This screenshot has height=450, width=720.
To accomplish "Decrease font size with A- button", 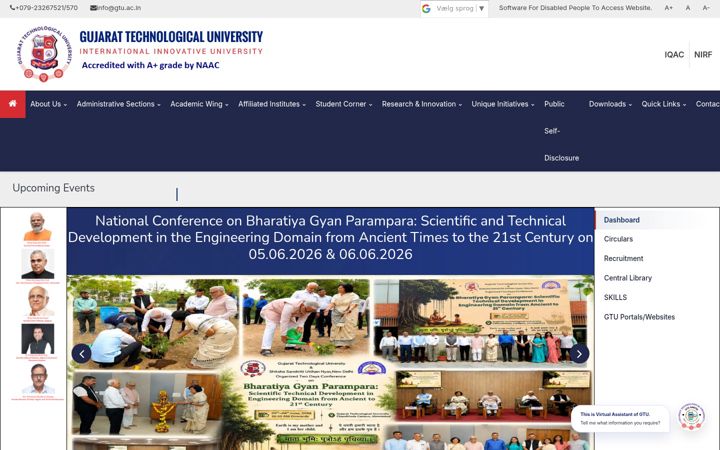I will tap(706, 8).
